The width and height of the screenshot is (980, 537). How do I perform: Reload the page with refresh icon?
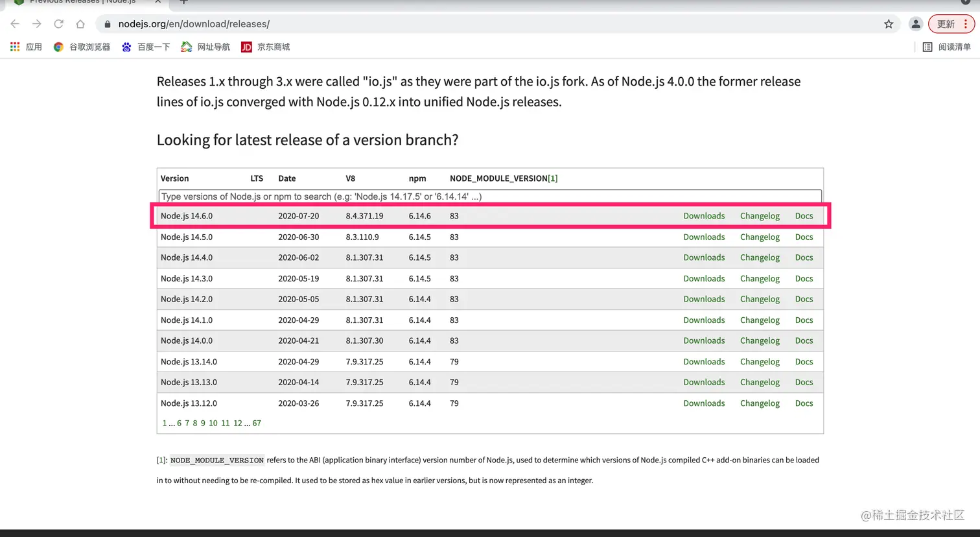pyautogui.click(x=58, y=24)
